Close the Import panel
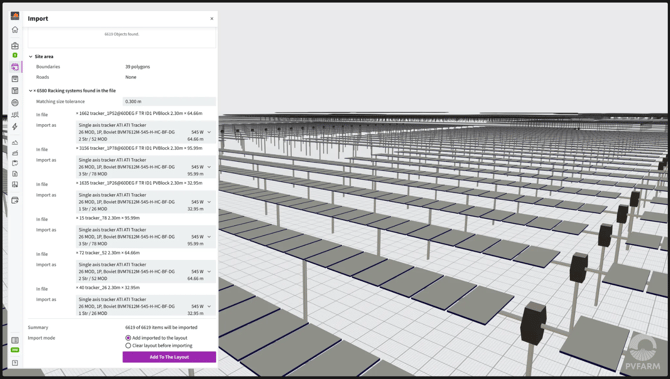The height and width of the screenshot is (379, 670). (212, 18)
